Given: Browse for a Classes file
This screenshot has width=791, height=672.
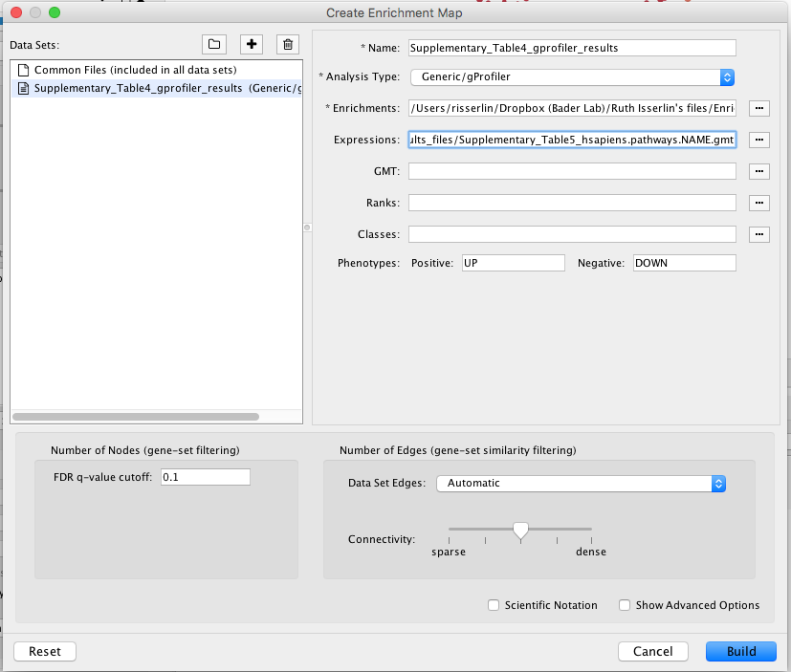Looking at the screenshot, I should click(x=758, y=234).
